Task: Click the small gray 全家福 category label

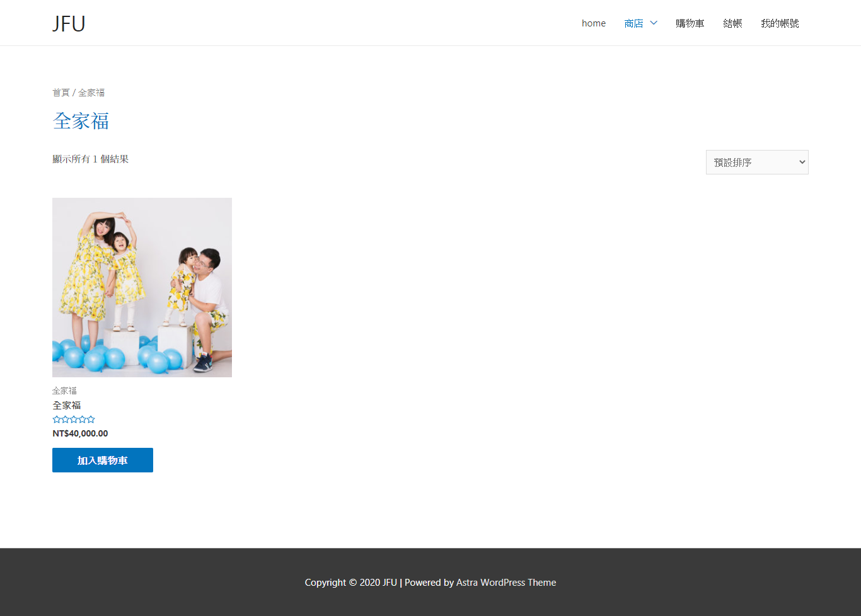Action: pyautogui.click(x=64, y=391)
